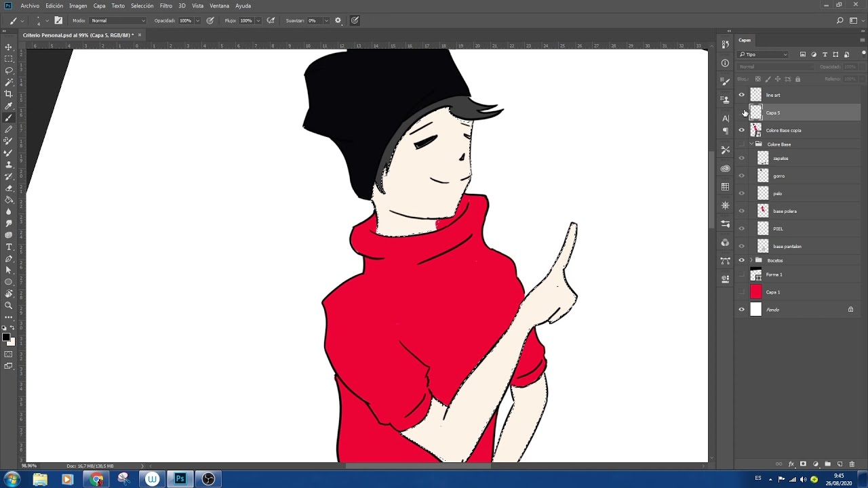Image resolution: width=868 pixels, height=488 pixels.
Task: Select the Hand tool
Action: (x=9, y=293)
